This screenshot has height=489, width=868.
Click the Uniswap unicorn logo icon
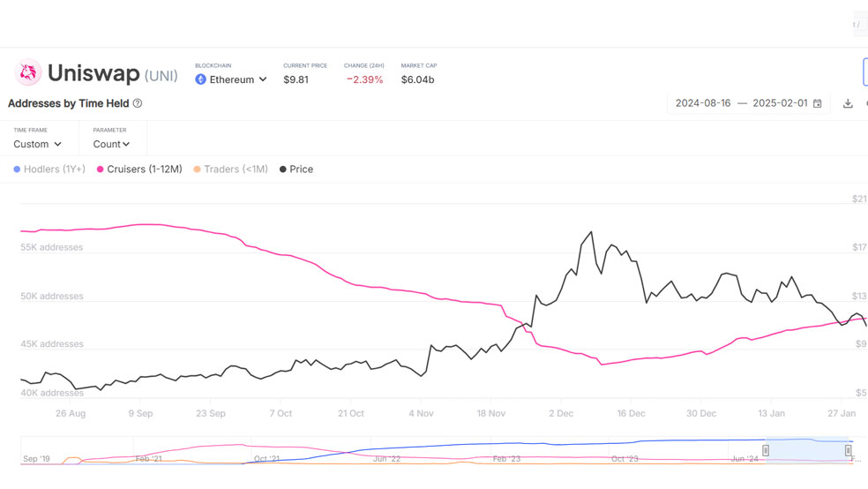coord(27,72)
